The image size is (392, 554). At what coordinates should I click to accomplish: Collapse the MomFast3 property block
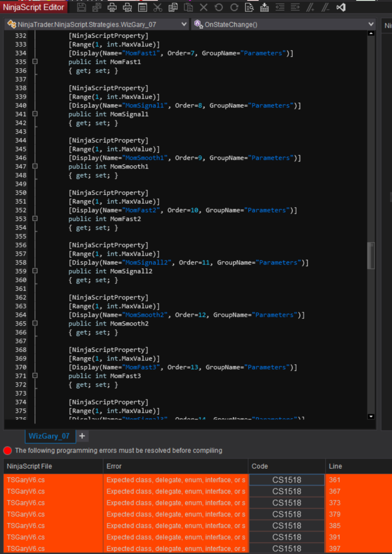click(35, 376)
